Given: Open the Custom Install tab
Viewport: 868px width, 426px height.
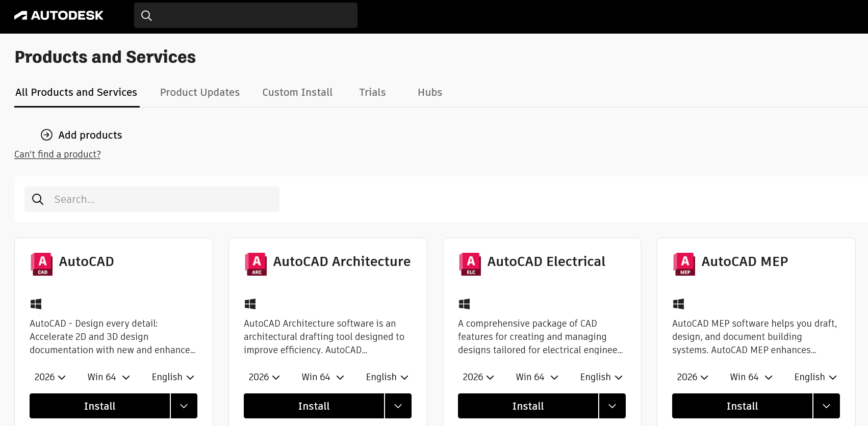Looking at the screenshot, I should [297, 92].
